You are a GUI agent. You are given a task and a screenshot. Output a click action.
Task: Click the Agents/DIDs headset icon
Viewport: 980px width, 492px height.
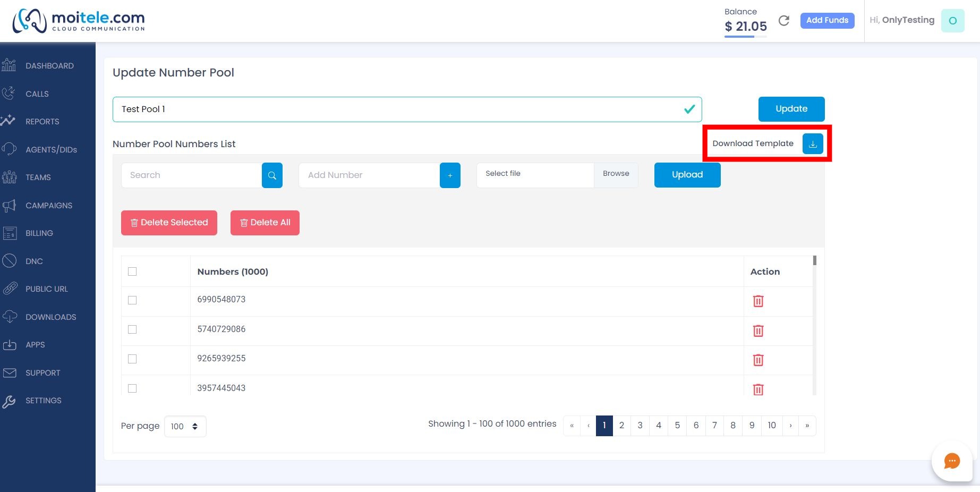(x=9, y=149)
